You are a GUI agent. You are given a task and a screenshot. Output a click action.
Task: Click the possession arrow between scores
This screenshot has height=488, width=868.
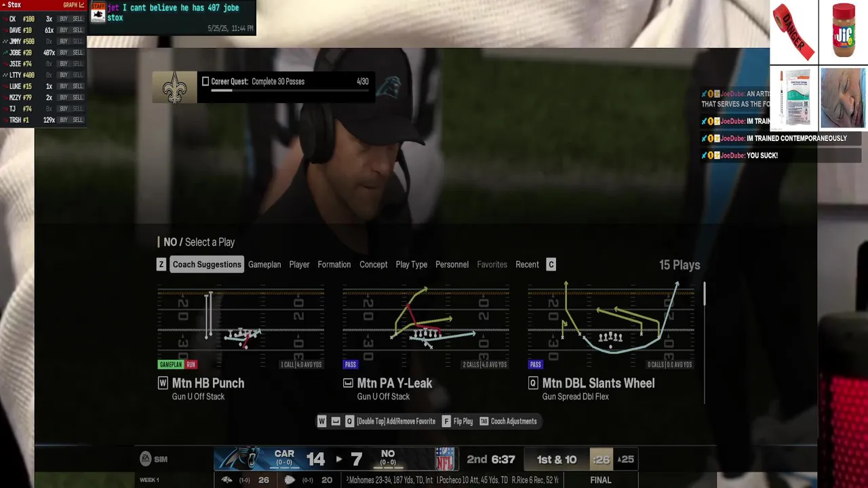pos(339,459)
